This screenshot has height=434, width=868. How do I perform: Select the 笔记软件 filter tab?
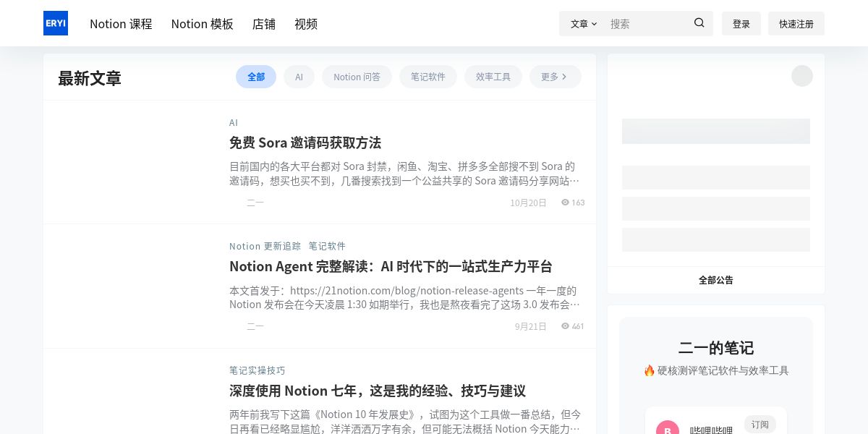pos(428,77)
